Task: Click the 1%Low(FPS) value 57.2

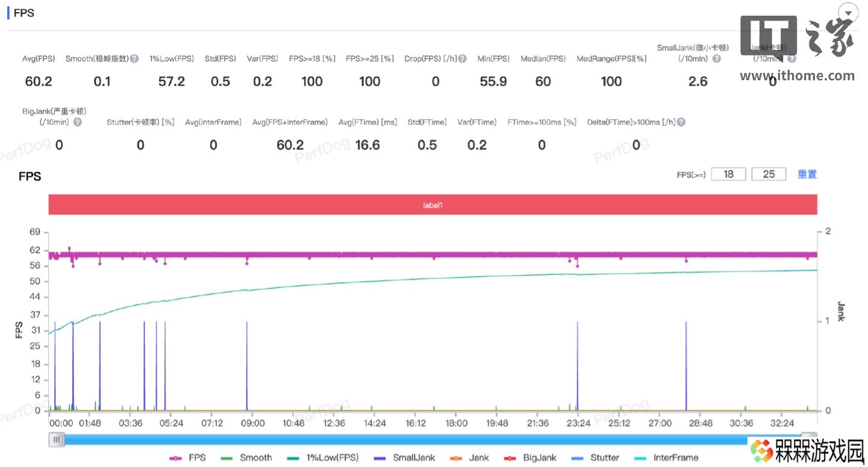Action: [x=172, y=81]
